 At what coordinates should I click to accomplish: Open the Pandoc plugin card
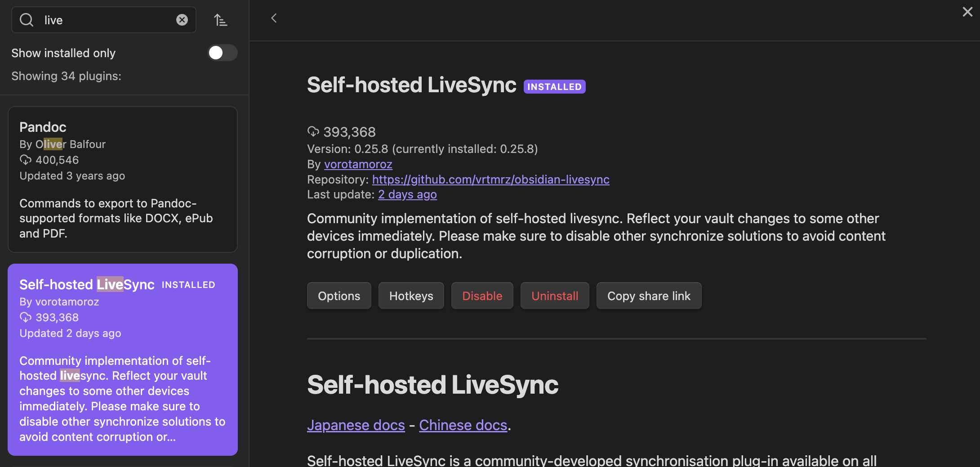(123, 180)
